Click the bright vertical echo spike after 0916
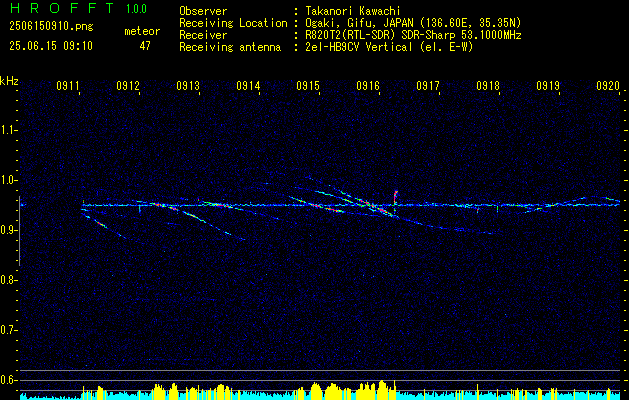 click(396, 202)
